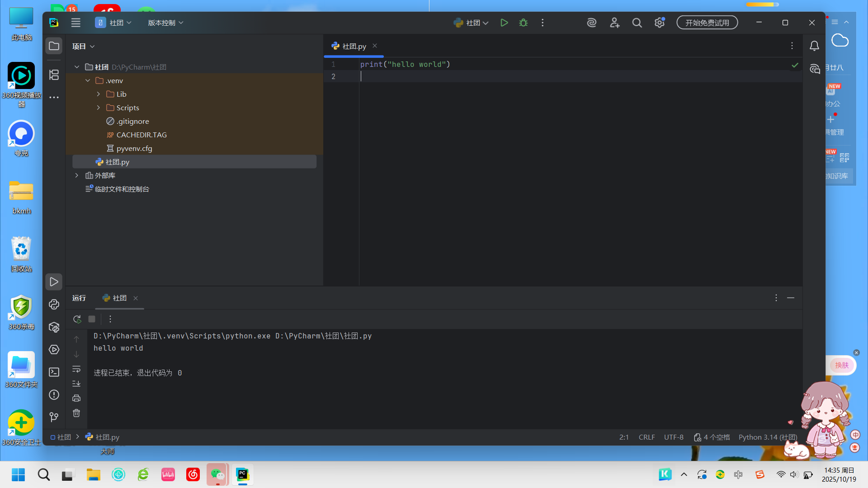Switch to the 社团.py editor tab
868x488 pixels.
(x=354, y=46)
